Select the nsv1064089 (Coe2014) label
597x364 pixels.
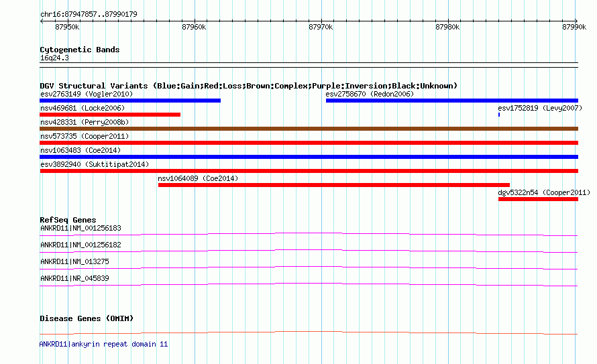point(198,178)
